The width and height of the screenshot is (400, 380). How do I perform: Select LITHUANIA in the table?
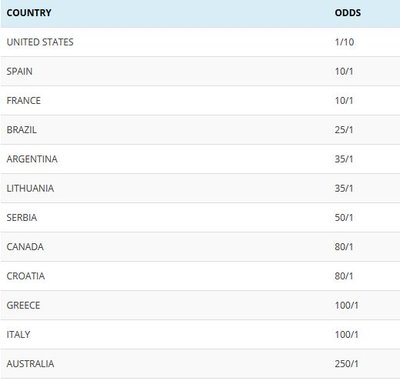30,188
